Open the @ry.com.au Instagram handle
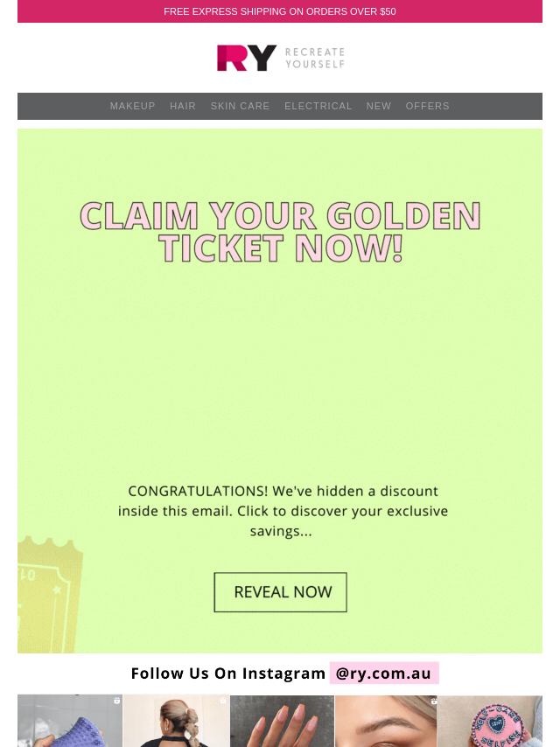Viewport: 560px width, 747px height. (x=384, y=674)
